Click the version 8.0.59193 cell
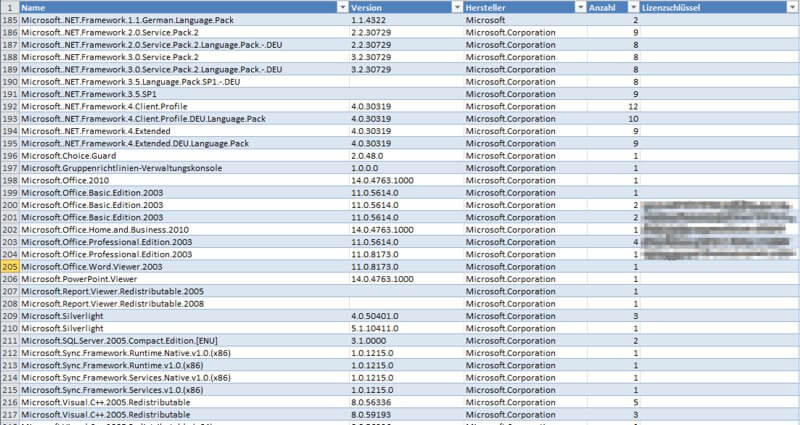The height and width of the screenshot is (425, 800). 406,415
